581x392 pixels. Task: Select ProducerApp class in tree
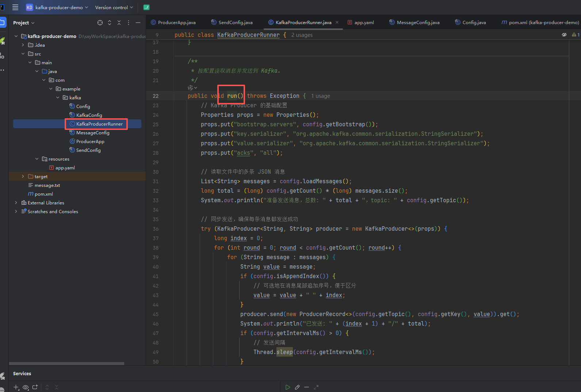click(87, 141)
